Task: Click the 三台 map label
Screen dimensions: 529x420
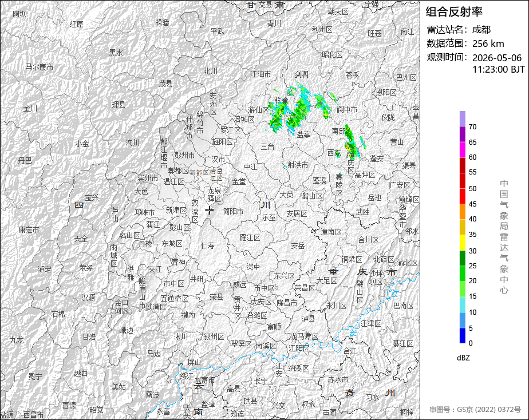Action: [267, 146]
